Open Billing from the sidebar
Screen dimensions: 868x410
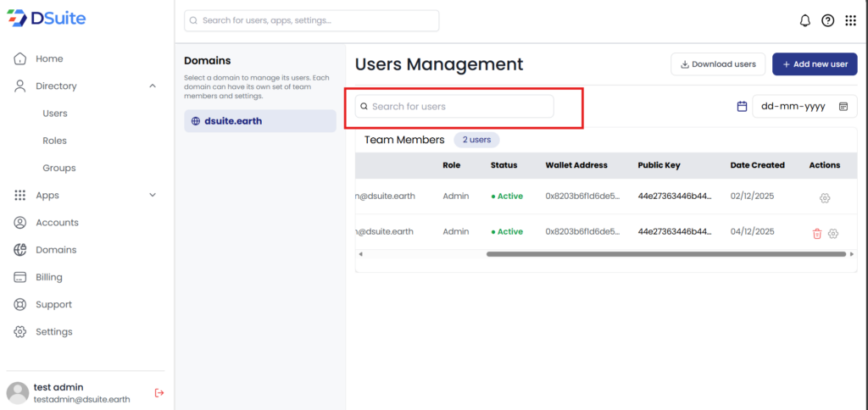click(x=48, y=277)
